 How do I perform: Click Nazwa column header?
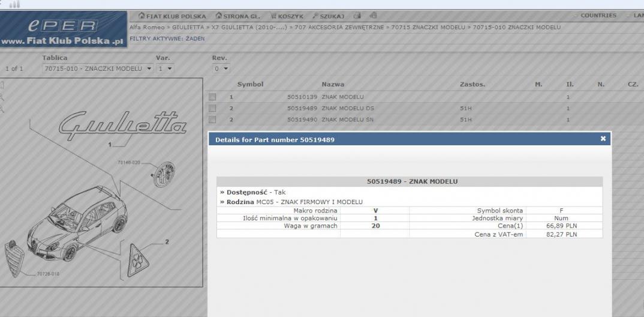(x=333, y=84)
